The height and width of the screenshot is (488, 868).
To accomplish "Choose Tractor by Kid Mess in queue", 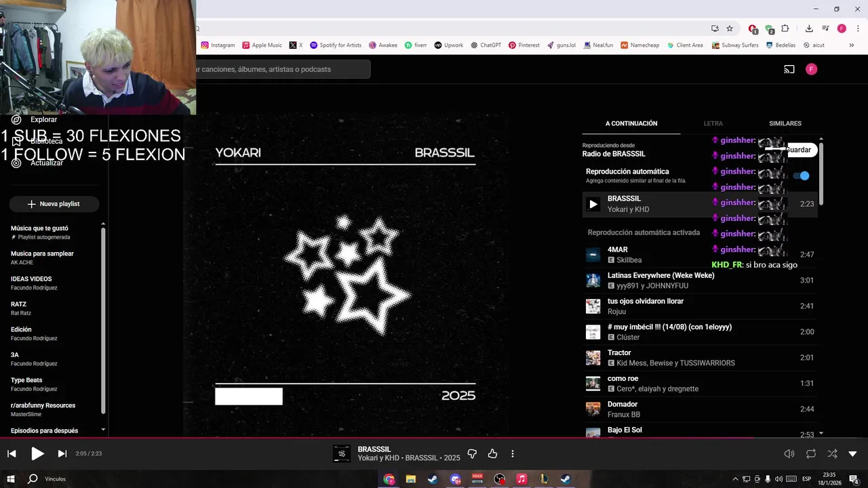I will (700, 358).
